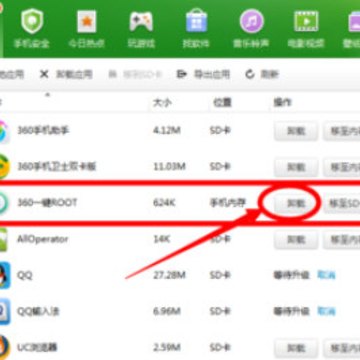Open the 玩游戏 gamepad icon
Screen dimensions: 360x360
pyautogui.click(x=141, y=22)
